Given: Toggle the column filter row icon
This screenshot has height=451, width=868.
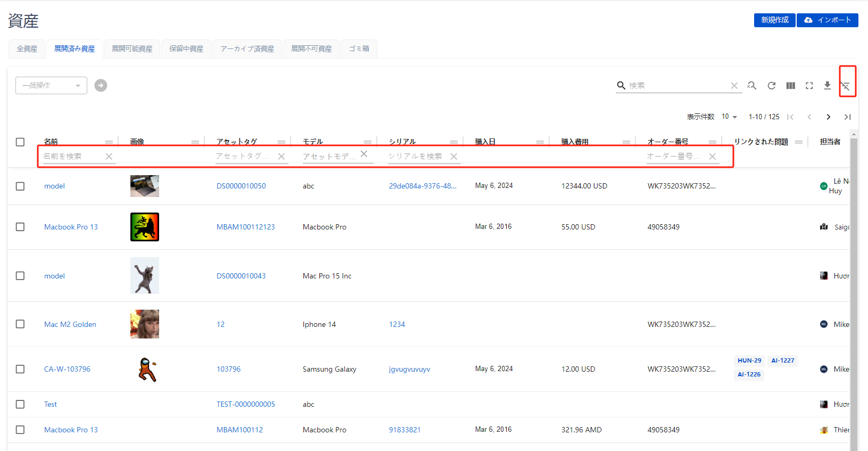Looking at the screenshot, I should click(846, 86).
